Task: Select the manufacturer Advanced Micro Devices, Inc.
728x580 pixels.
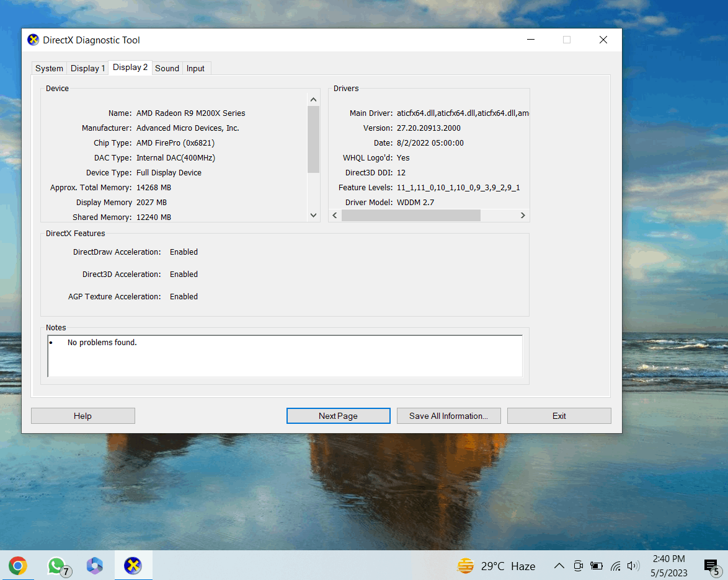Action: tap(187, 128)
